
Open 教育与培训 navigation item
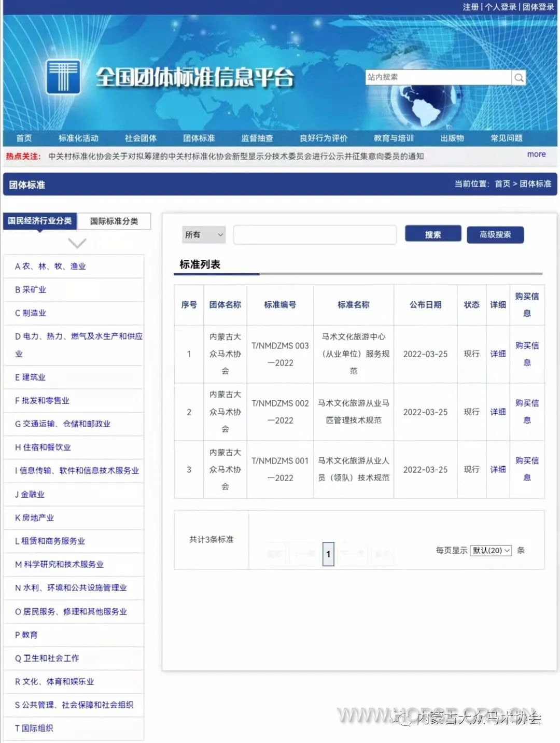click(394, 138)
